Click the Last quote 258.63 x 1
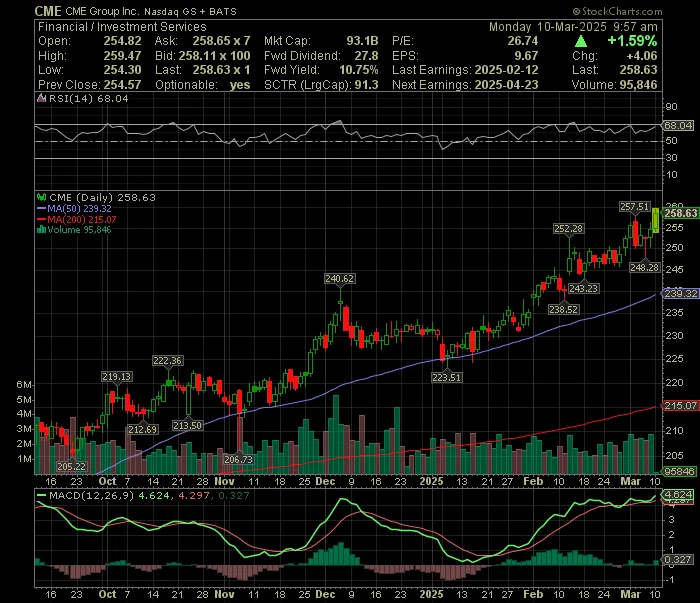700x603 pixels. 221,70
